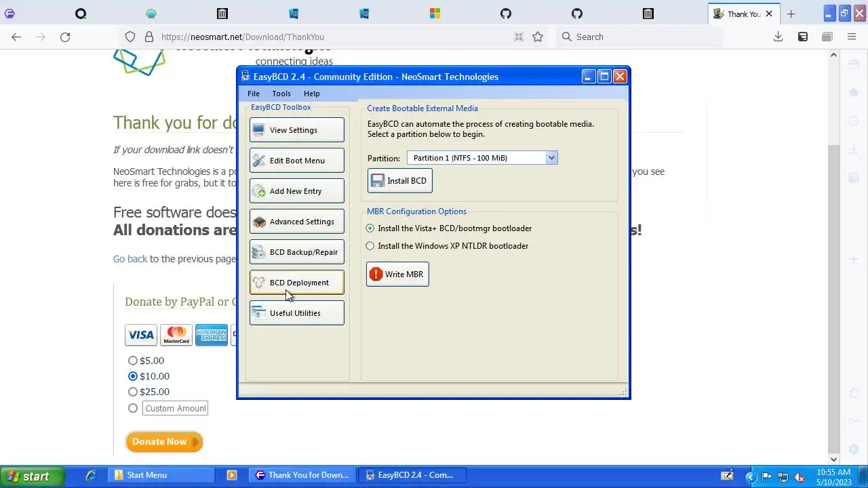Open the Help menu in EasyBCD

click(x=311, y=94)
